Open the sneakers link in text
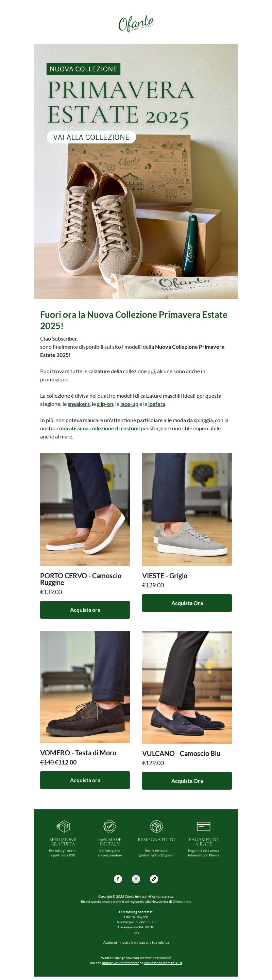The image size is (272, 980). click(x=79, y=404)
